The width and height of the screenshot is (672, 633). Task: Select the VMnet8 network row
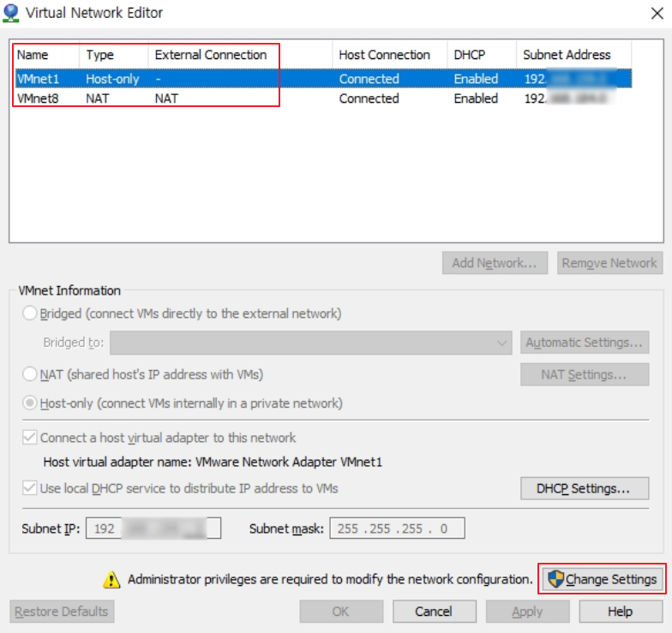[x=324, y=99]
